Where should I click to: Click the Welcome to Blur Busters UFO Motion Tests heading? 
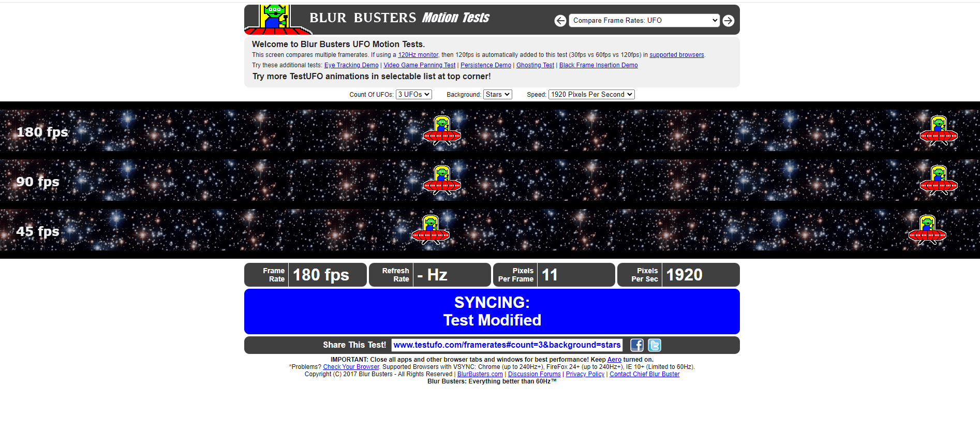[x=338, y=45]
